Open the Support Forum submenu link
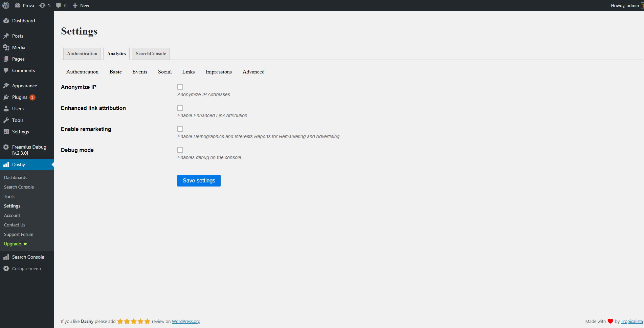Screen dimensions: 644x328 click(x=19, y=234)
